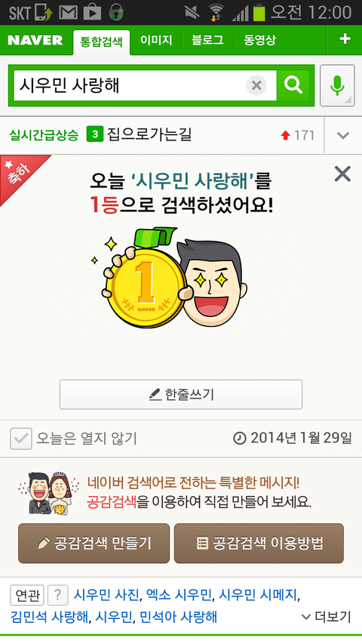The image size is (362, 644).
Task: Focus the search field with 시우민 사랑해
Action: tap(129, 85)
